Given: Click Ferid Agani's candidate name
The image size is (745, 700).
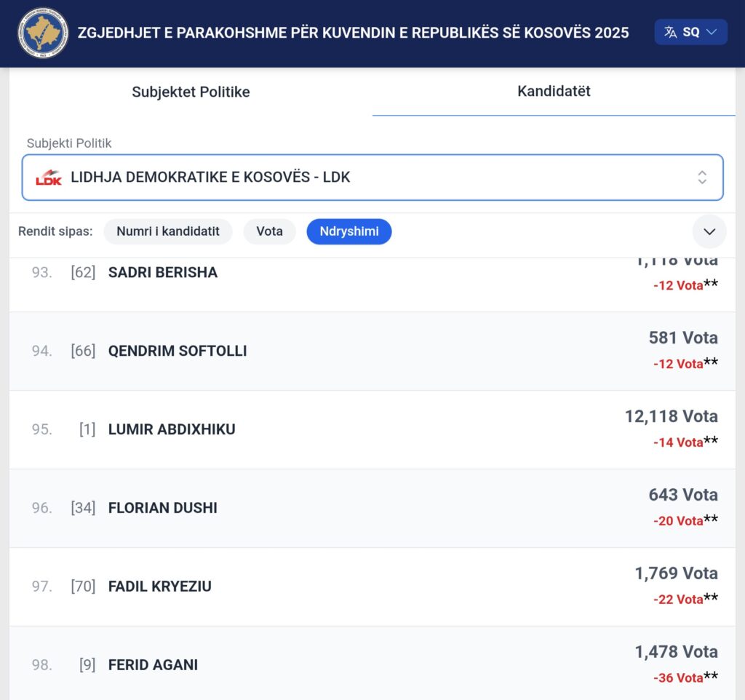Looking at the screenshot, I should [153, 665].
